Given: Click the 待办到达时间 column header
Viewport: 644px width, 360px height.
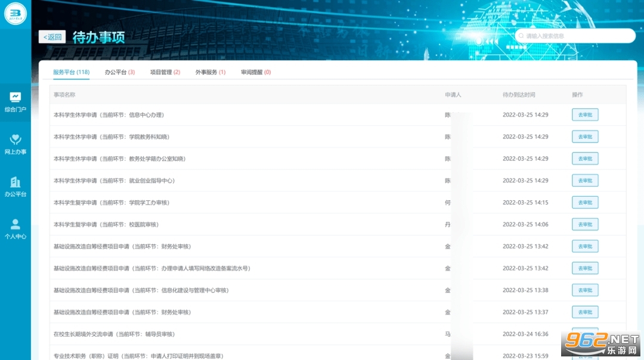Looking at the screenshot, I should (518, 95).
